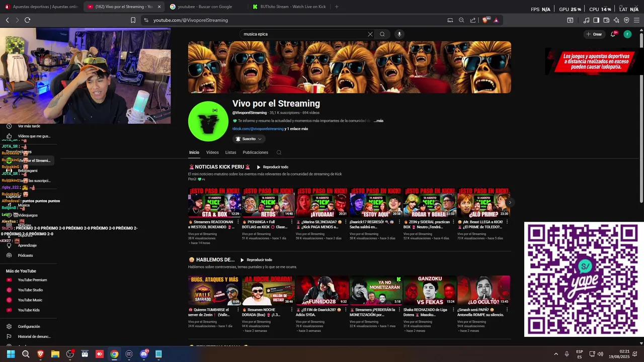Go back with the browser back arrow
Image resolution: width=644 pixels, height=362 pixels.
click(x=7, y=20)
